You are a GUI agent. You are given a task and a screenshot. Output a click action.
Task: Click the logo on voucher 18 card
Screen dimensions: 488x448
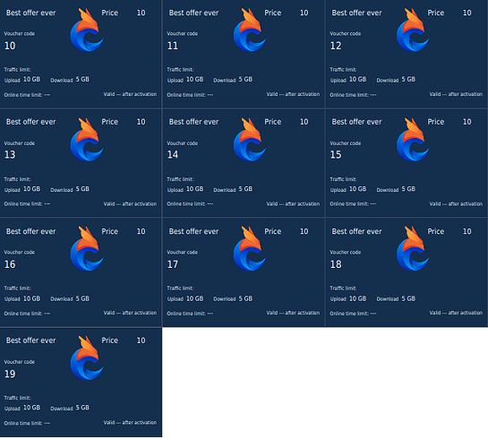point(413,248)
